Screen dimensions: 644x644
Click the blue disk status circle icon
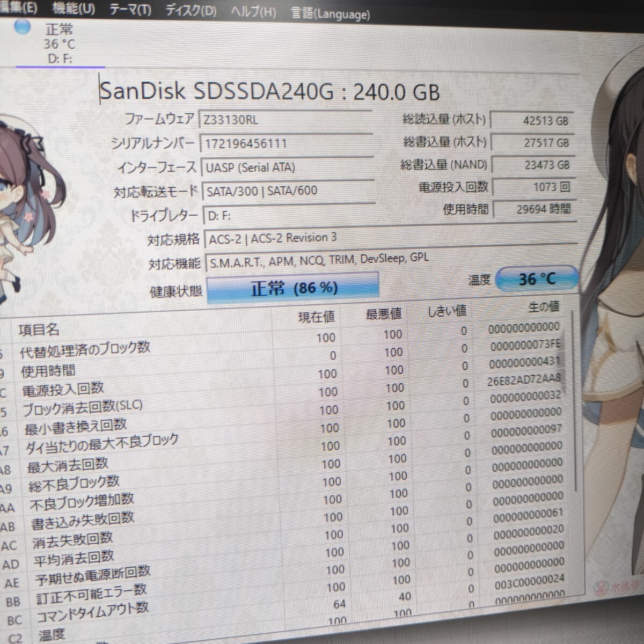tap(23, 26)
